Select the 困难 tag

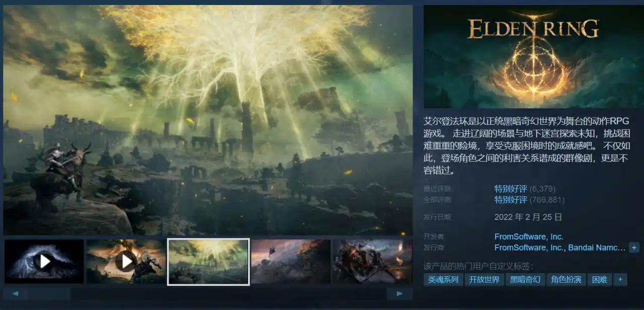pyautogui.click(x=600, y=280)
